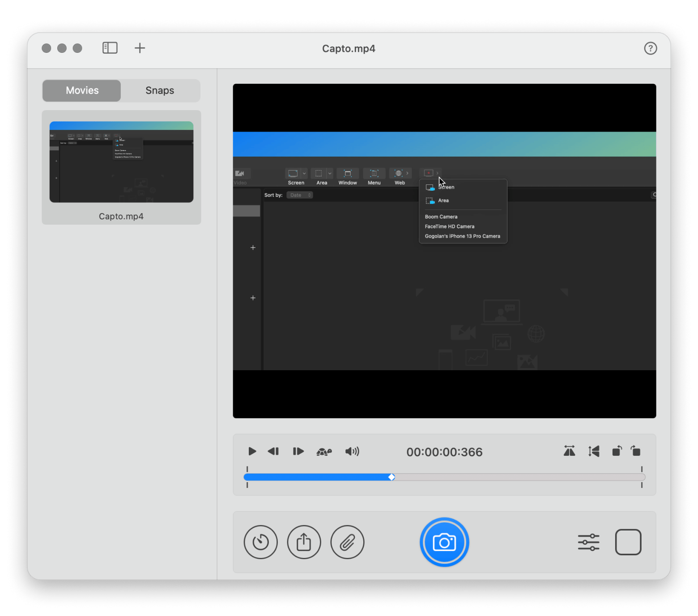This screenshot has width=698, height=616.
Task: Mute the volume speaker icon
Action: [352, 451]
